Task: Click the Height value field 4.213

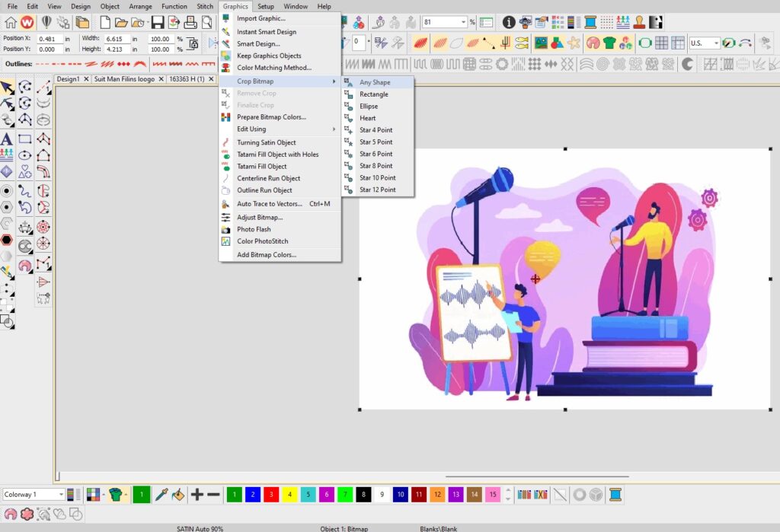Action: pos(117,49)
